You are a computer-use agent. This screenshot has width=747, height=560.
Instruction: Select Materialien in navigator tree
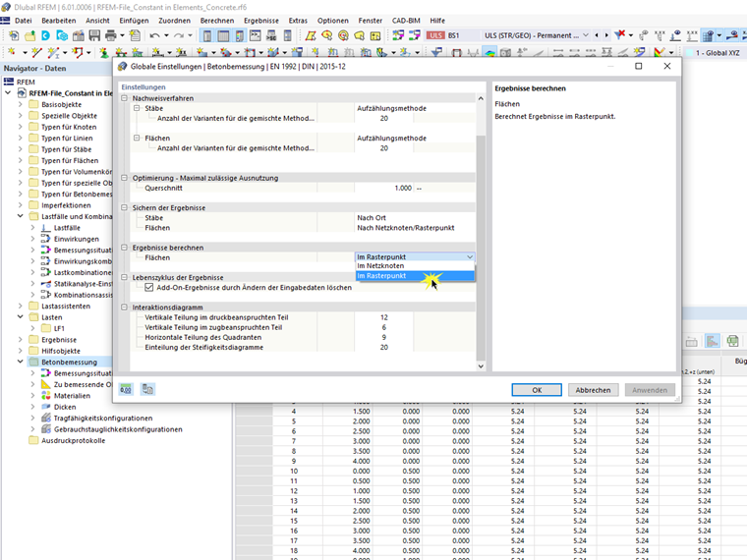click(72, 396)
